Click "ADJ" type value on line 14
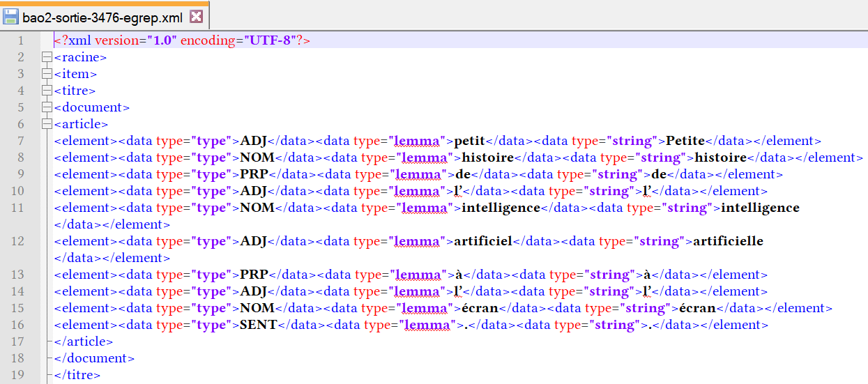The height and width of the screenshot is (384, 868). coord(254,291)
